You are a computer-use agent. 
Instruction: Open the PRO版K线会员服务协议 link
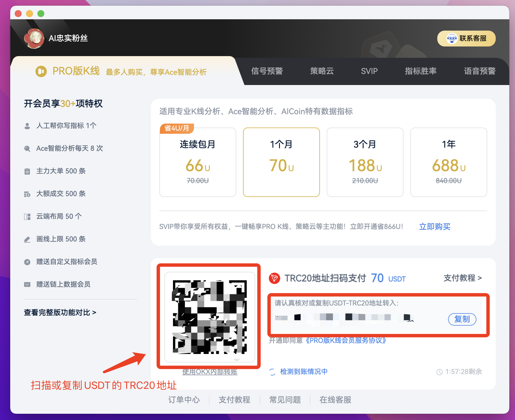tap(346, 340)
